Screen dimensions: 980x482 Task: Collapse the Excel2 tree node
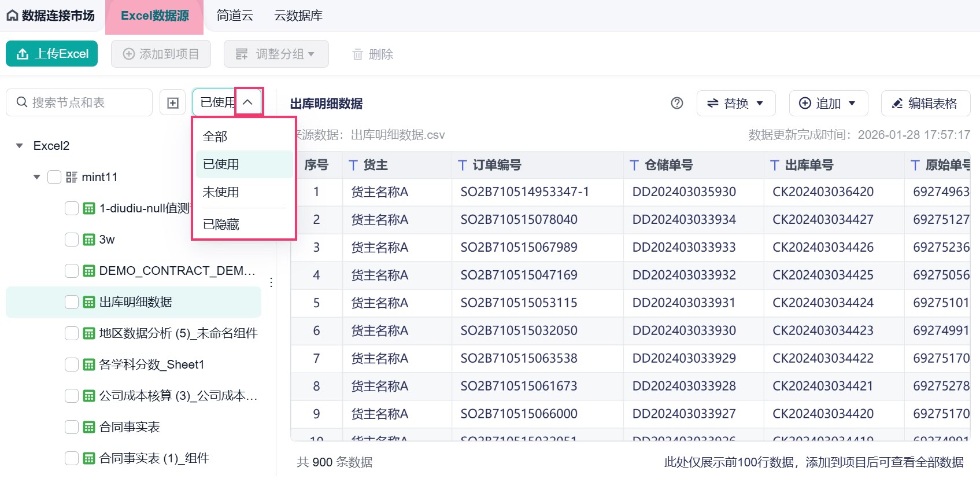pyautogui.click(x=20, y=146)
